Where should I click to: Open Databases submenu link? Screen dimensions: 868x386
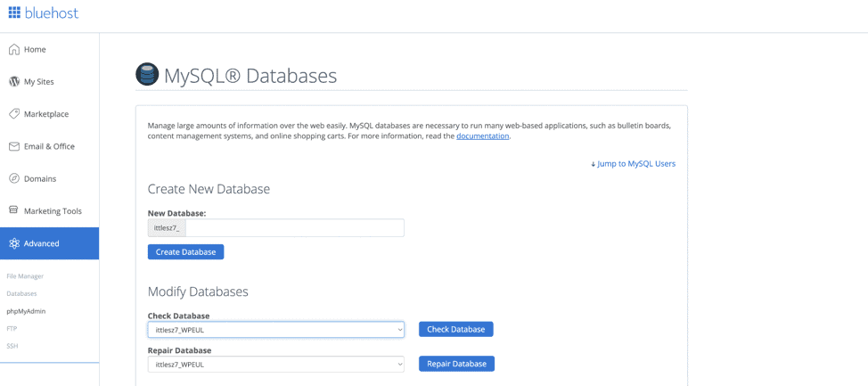click(x=21, y=293)
